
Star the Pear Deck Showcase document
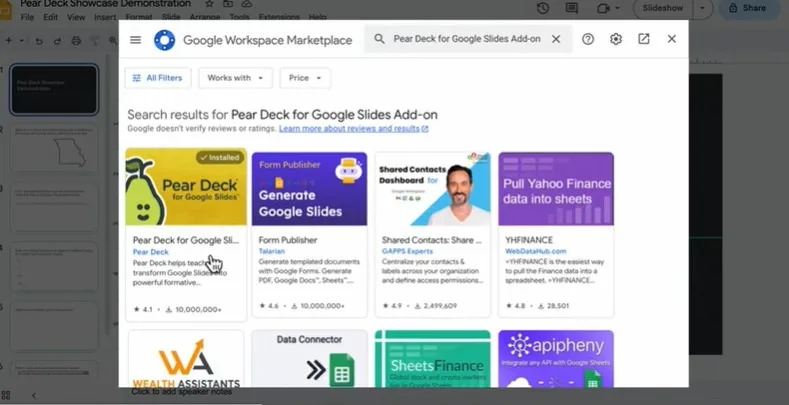point(209,4)
